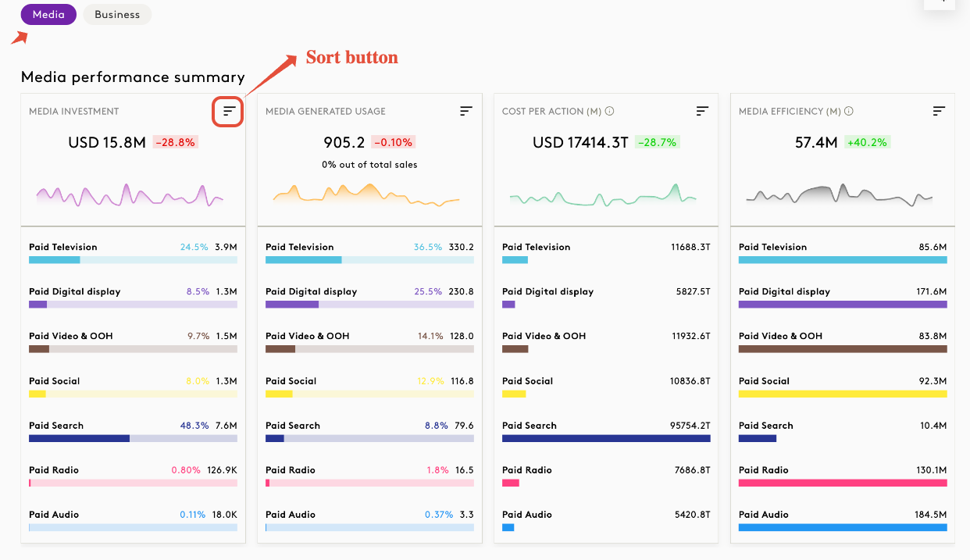This screenshot has width=970, height=560.
Task: Click the Media Investment sparkline chart
Action: coord(130,195)
